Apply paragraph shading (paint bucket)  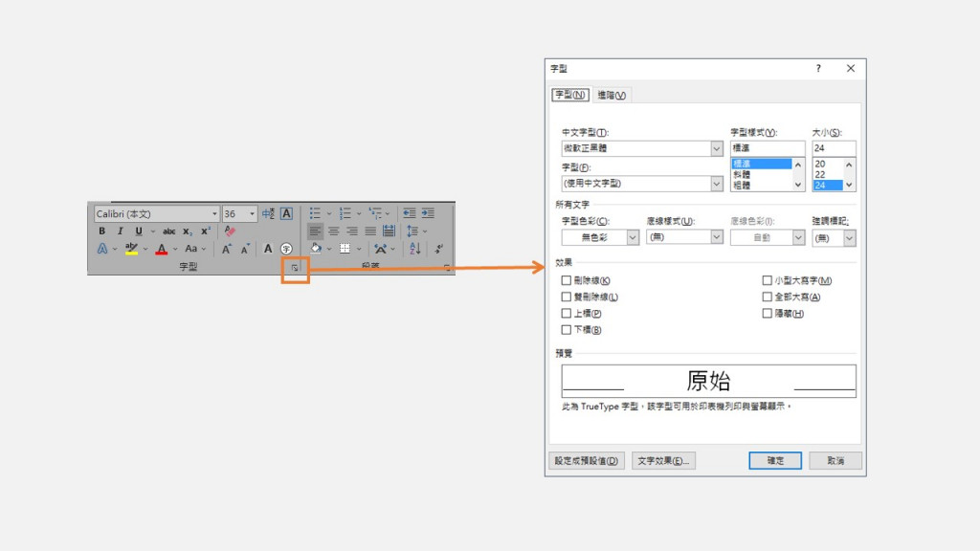click(x=316, y=249)
